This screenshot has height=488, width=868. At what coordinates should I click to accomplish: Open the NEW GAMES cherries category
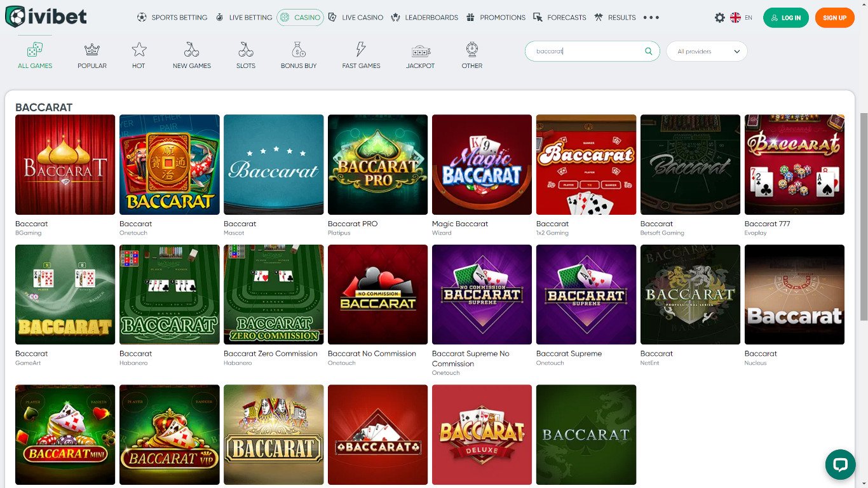click(191, 51)
